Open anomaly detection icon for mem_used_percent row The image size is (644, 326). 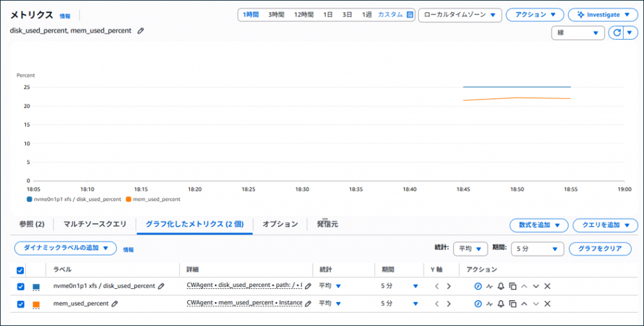pos(489,304)
